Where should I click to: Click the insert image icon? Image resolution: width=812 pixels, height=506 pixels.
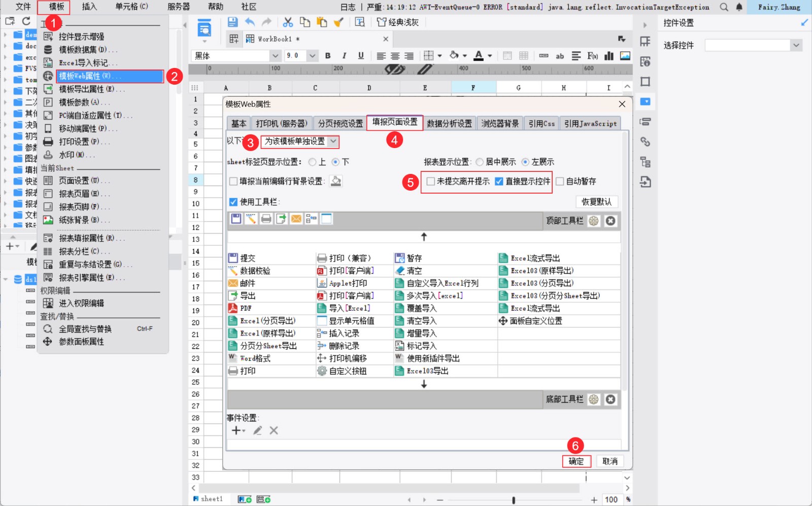(x=625, y=56)
